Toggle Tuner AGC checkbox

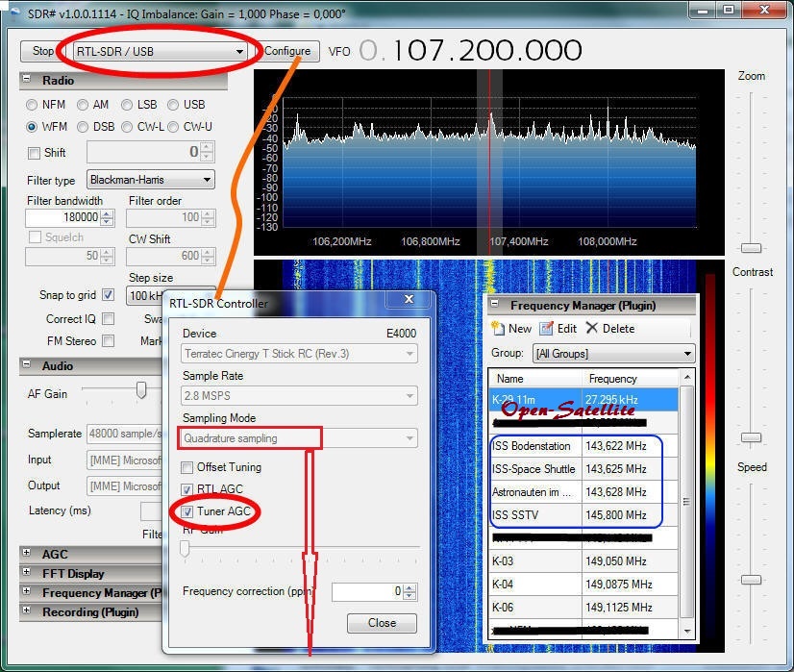pyautogui.click(x=186, y=511)
